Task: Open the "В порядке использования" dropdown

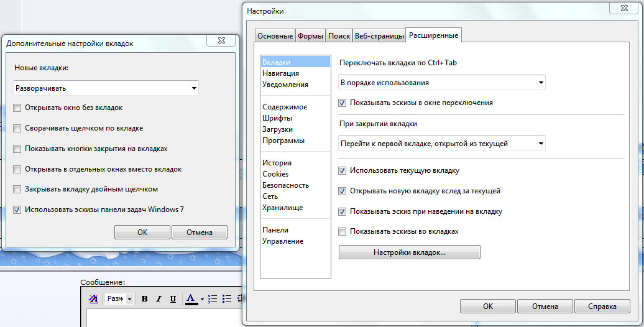Action: tap(442, 83)
